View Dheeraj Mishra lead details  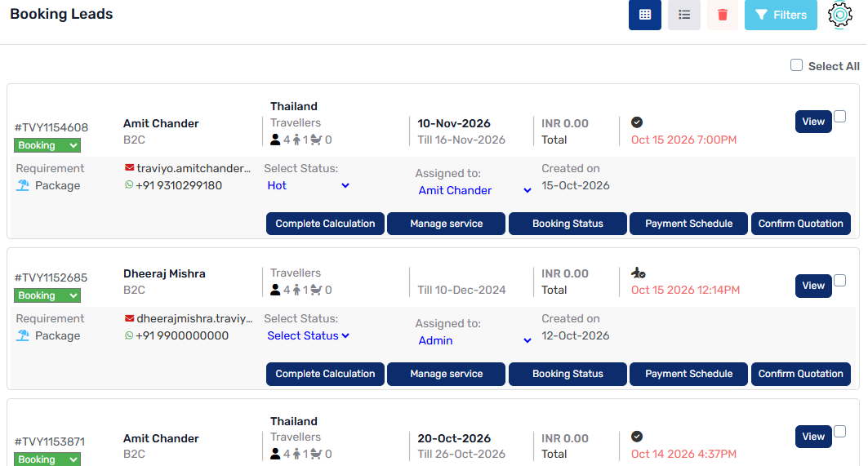coord(813,286)
